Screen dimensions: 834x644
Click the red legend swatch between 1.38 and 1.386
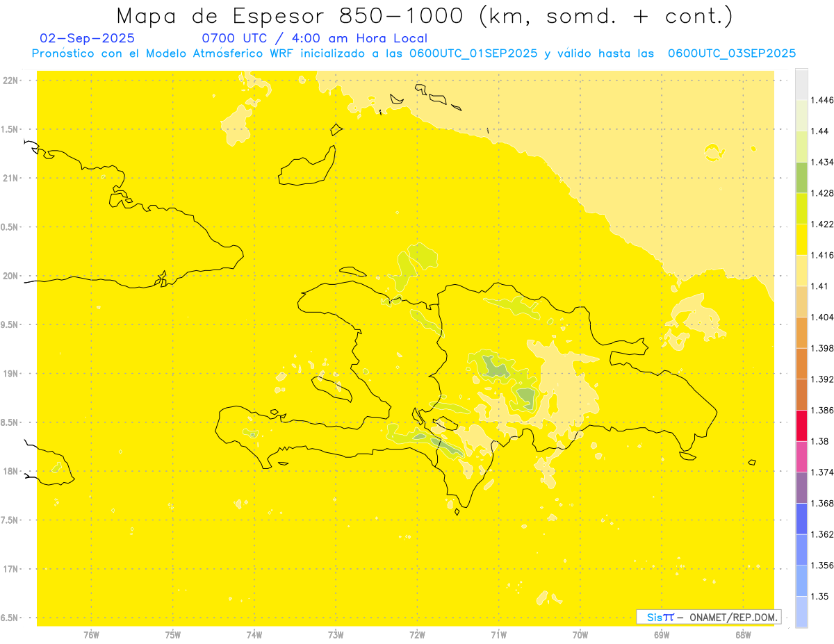pos(801,425)
